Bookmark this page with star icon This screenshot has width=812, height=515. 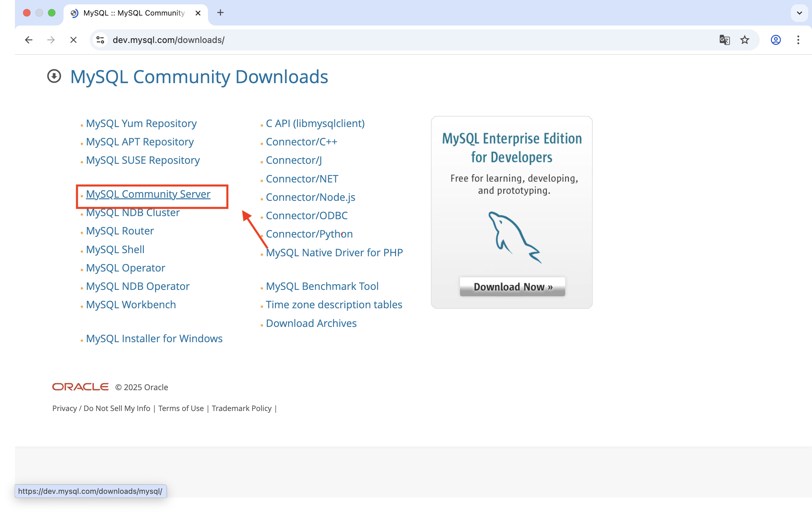(744, 40)
